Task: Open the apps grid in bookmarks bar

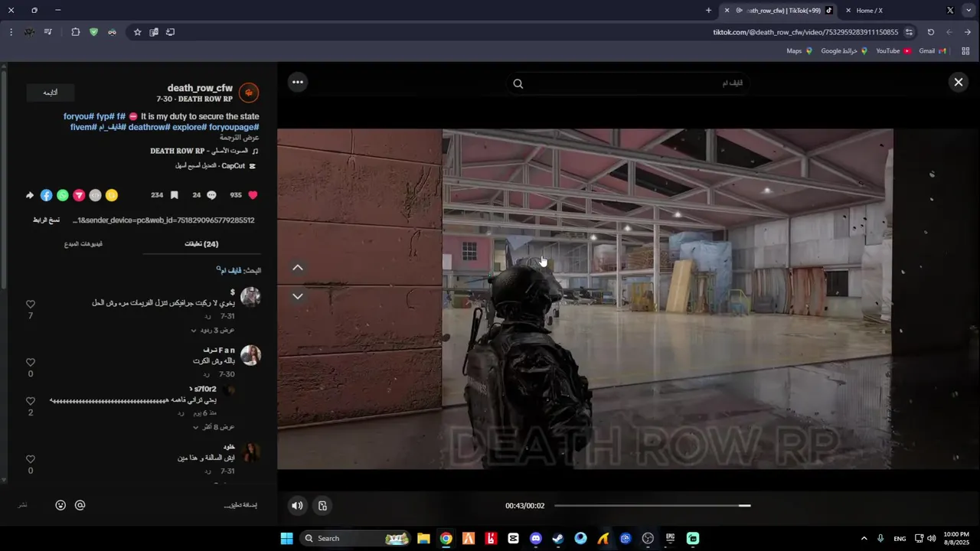Action: [965, 51]
